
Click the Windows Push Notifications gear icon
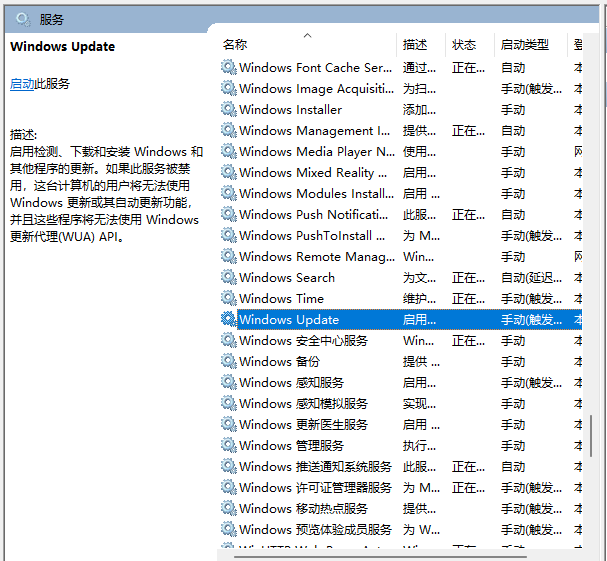228,214
